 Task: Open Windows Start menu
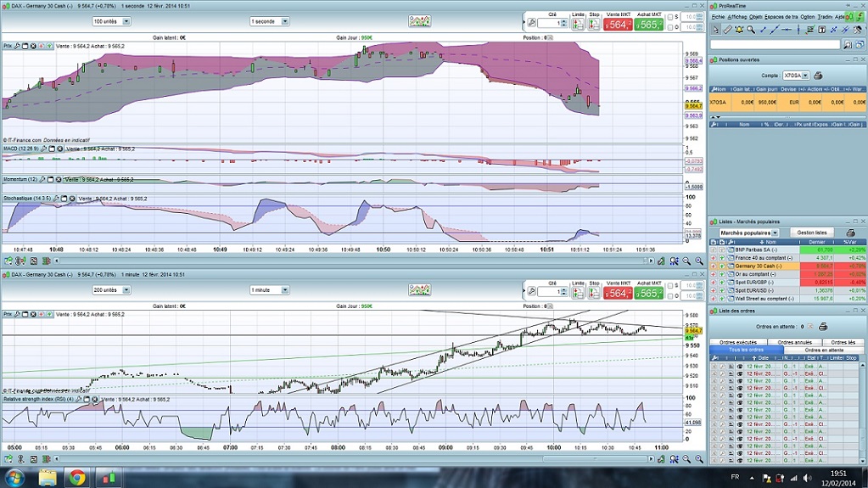point(14,478)
